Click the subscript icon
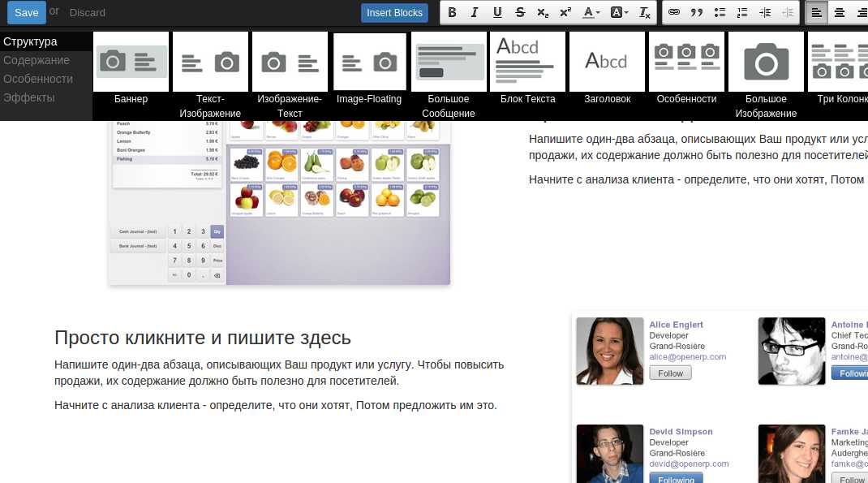Viewport: 868px width, 483px height. [543, 12]
